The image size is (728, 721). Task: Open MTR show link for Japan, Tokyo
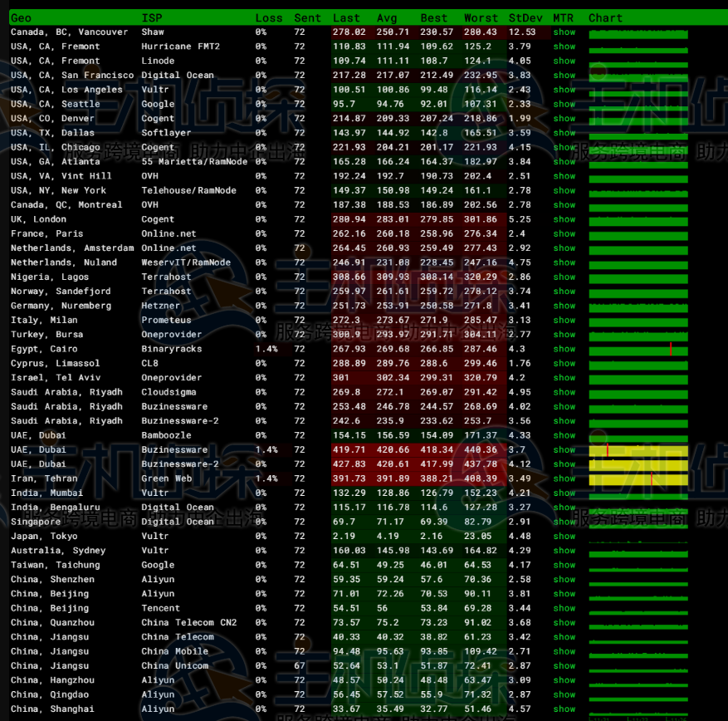point(564,537)
